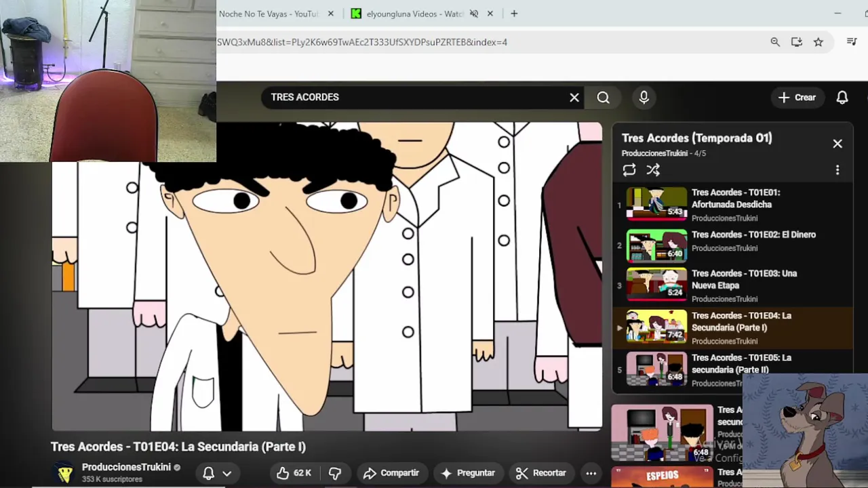Toggle playlist loop
This screenshot has width=868, height=488.
(x=629, y=170)
